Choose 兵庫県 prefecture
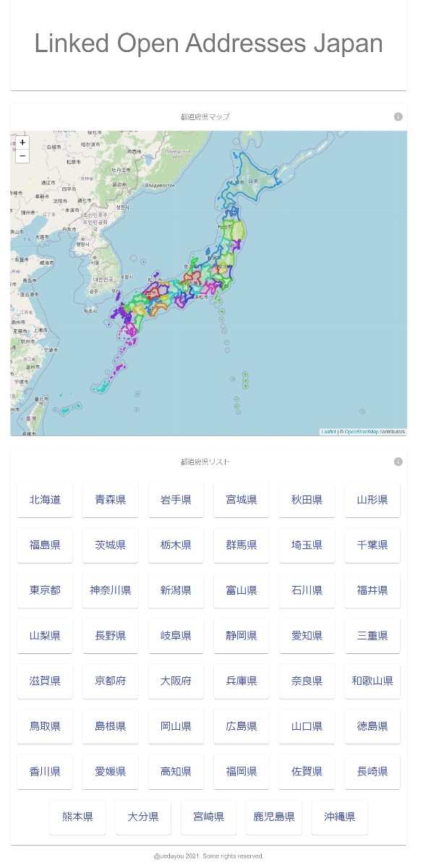This screenshot has height=868, width=423. [242, 681]
